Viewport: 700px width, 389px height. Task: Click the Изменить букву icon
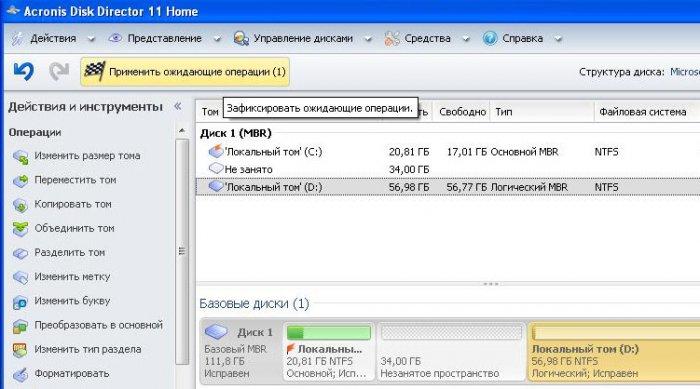tap(21, 302)
